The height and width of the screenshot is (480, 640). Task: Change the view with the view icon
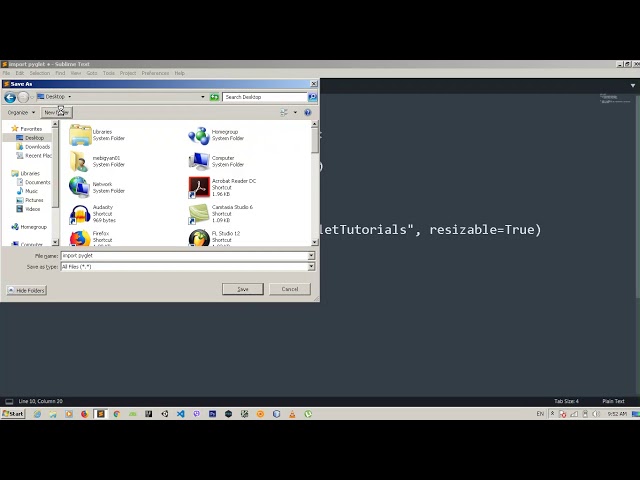click(284, 112)
